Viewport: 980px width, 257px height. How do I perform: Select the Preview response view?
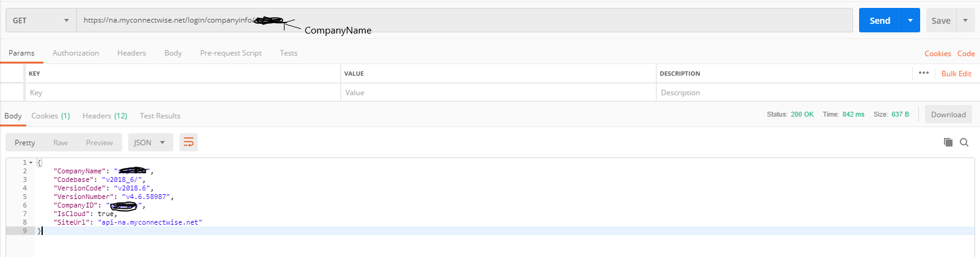[99, 142]
